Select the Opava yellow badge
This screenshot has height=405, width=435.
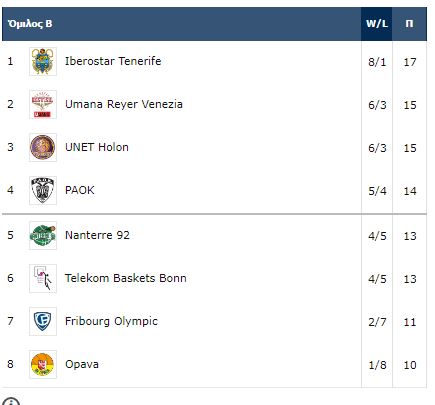[x=43, y=364]
